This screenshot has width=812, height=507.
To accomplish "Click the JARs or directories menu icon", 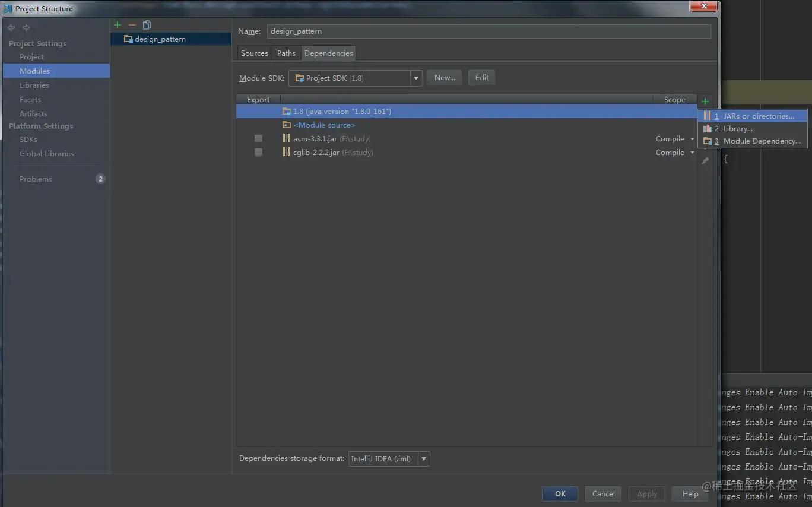I will [x=707, y=116].
